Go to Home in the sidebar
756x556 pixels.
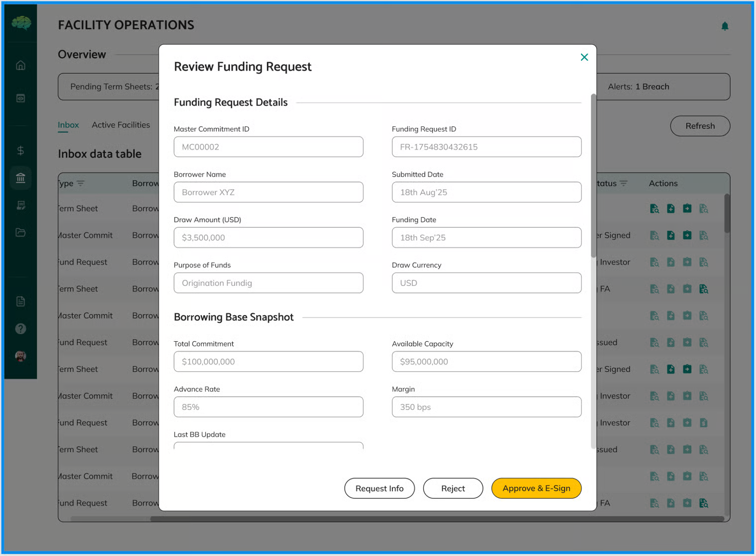20,66
